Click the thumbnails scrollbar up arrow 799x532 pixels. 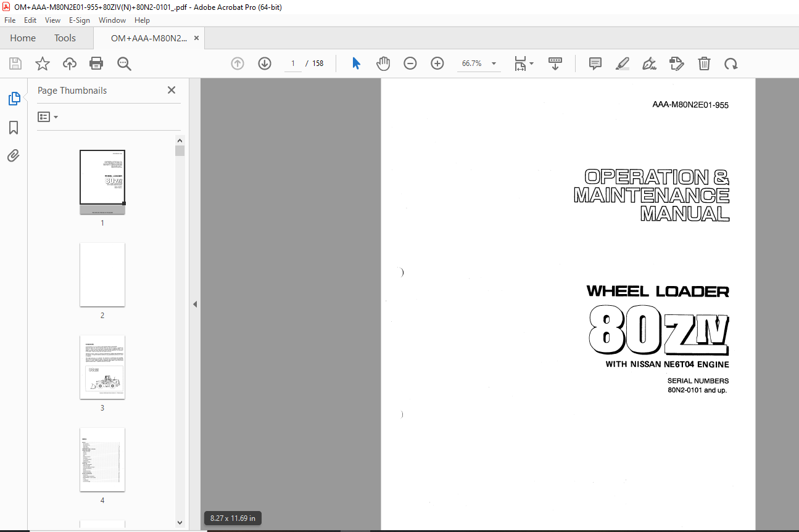coord(180,140)
